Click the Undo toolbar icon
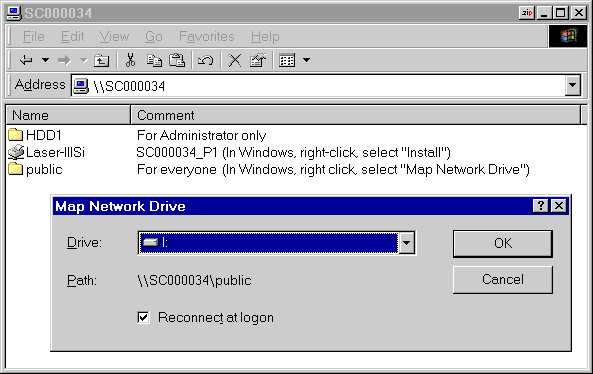Viewport: 593px width, 374px height. coord(205,60)
